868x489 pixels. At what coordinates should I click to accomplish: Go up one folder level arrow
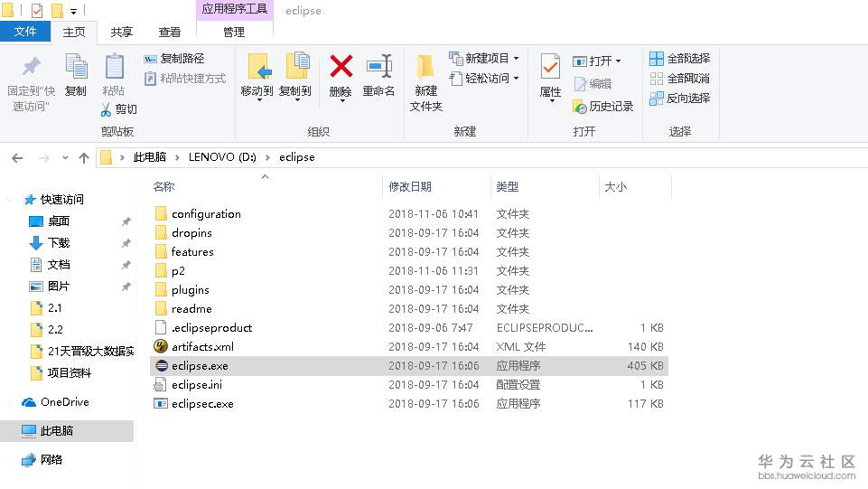pos(84,158)
